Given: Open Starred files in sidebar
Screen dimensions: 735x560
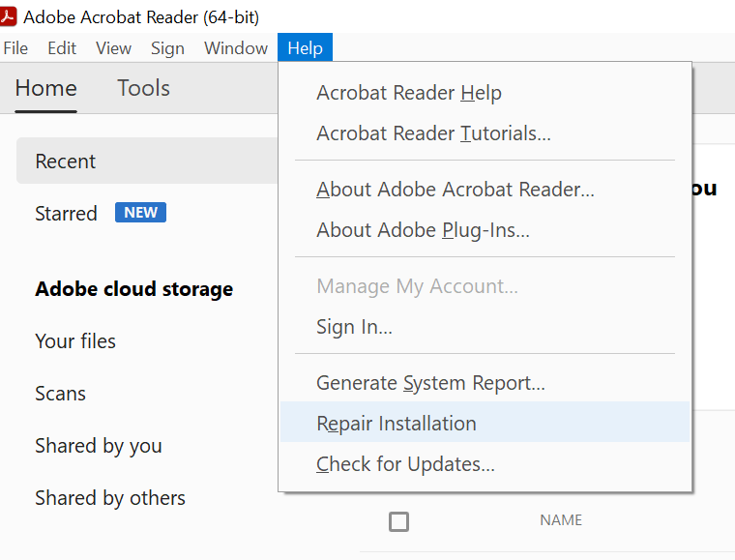Looking at the screenshot, I should click(66, 214).
